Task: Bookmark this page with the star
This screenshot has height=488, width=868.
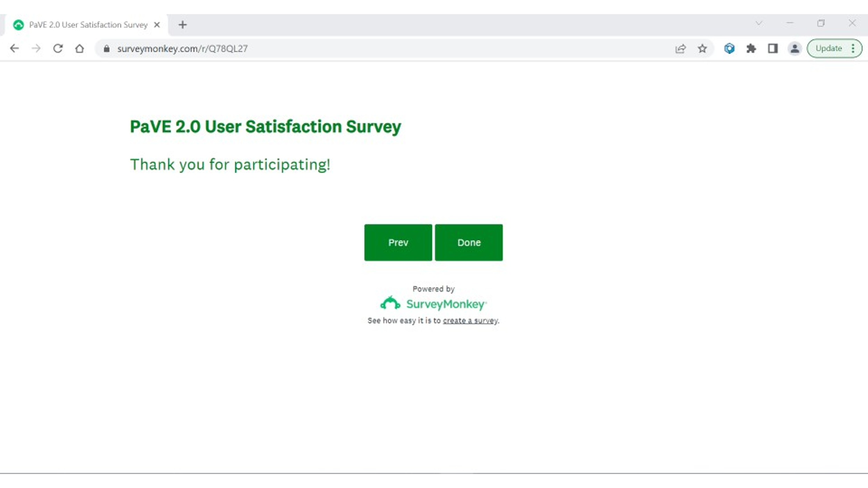Action: point(702,49)
